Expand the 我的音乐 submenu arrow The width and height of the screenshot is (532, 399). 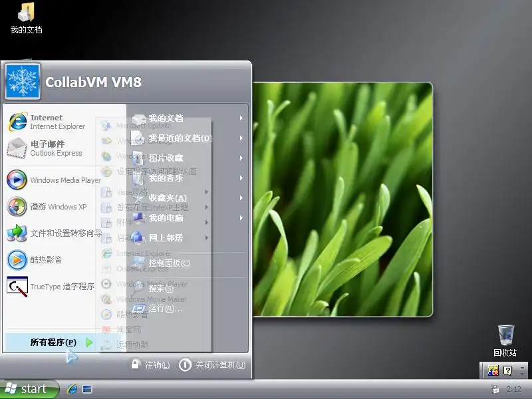pos(241,178)
